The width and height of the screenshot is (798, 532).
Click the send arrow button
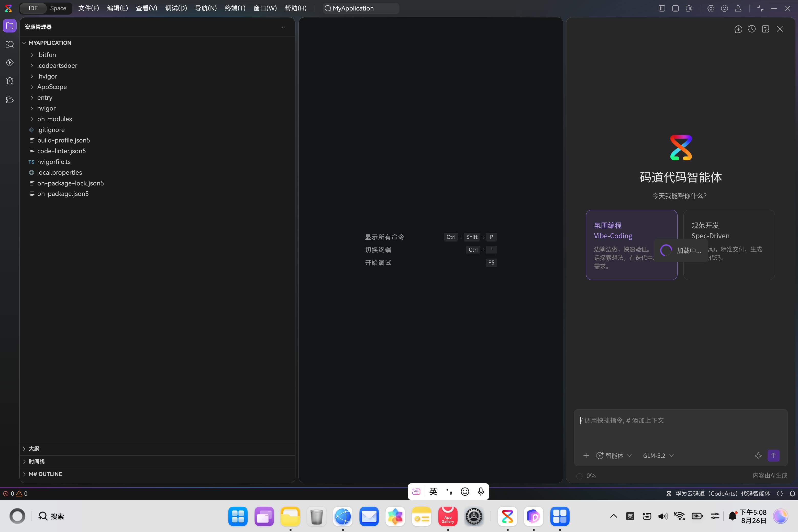pos(773,455)
